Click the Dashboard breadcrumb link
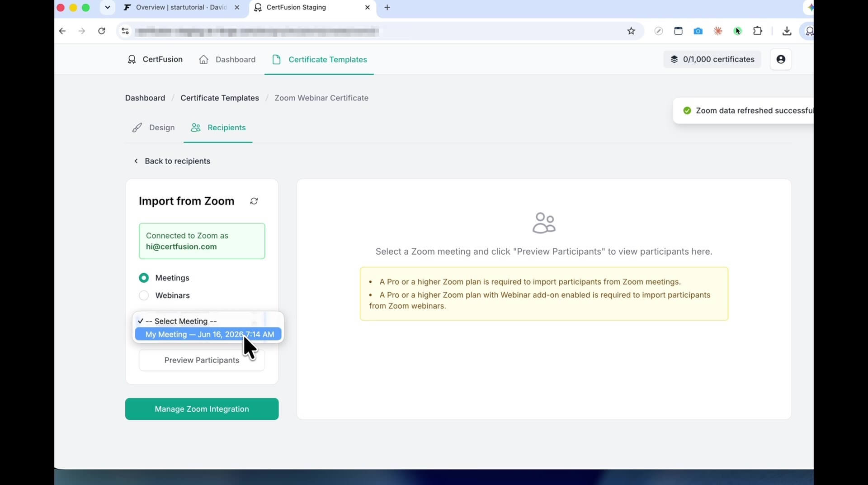Image resolution: width=868 pixels, height=485 pixels. (145, 98)
